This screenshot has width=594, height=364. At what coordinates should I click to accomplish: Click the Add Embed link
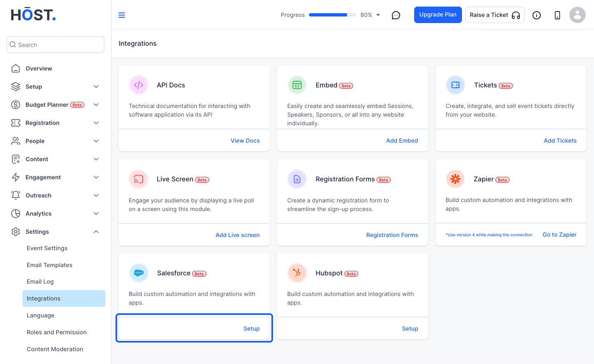pyautogui.click(x=402, y=141)
